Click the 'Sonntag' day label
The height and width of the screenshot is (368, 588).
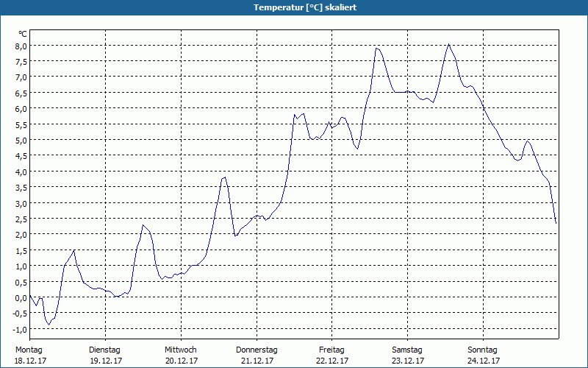[483, 350]
